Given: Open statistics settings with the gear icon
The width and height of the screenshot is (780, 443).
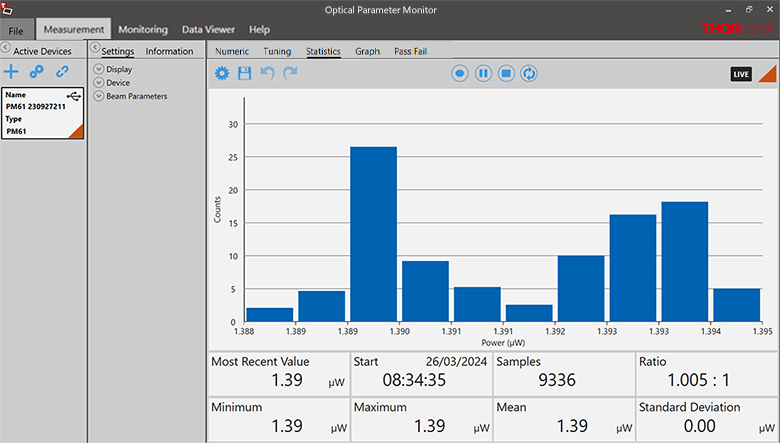Looking at the screenshot, I should 222,73.
